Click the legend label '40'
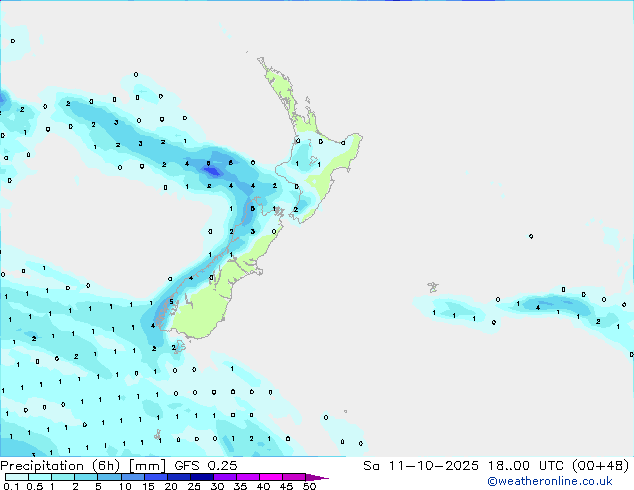Viewport: 634px width, 490px height. click(x=263, y=486)
